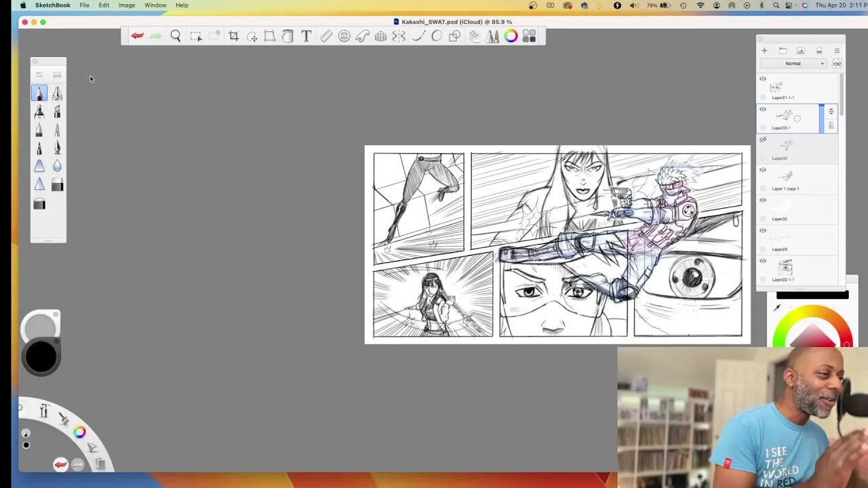This screenshot has height=488, width=868.
Task: Toggle the lock icon on Layer33-1
Action: [x=831, y=125]
